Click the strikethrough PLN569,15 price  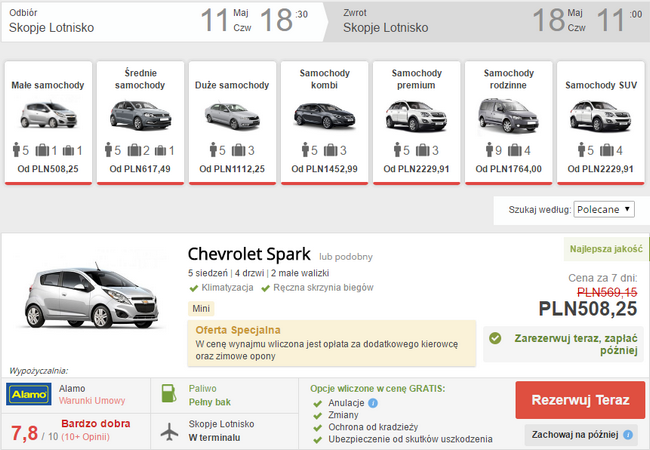(607, 293)
